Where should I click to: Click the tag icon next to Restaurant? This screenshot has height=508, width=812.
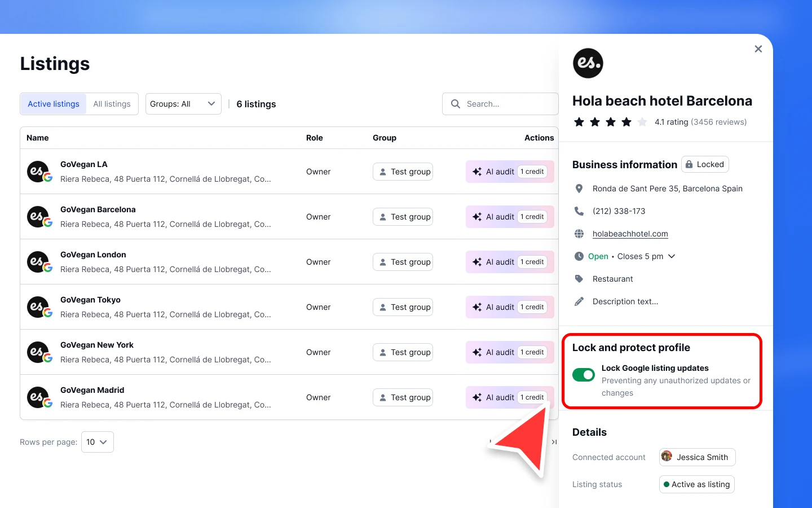tap(579, 278)
